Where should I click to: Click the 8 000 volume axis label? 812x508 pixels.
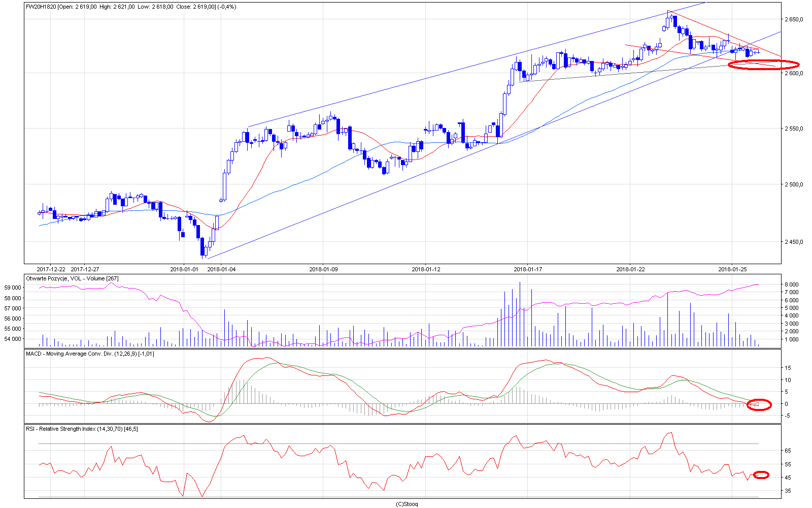(x=792, y=284)
